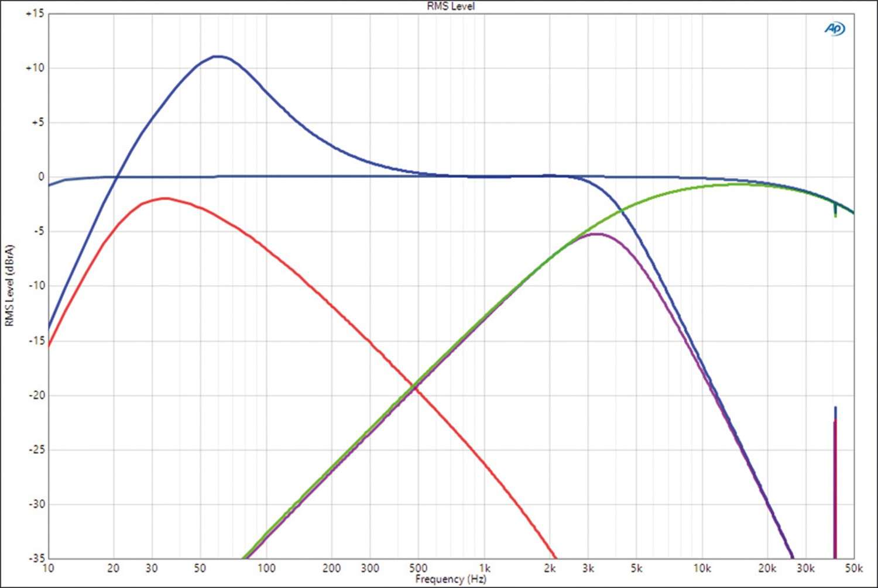Click the '100' frequency axis label

click(x=266, y=568)
